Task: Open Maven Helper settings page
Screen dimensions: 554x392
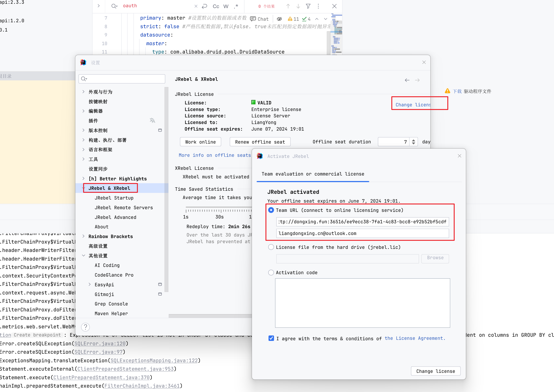Action: (111, 314)
